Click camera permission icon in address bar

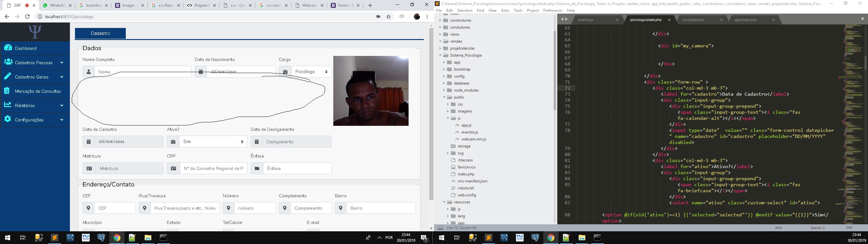[x=378, y=17]
